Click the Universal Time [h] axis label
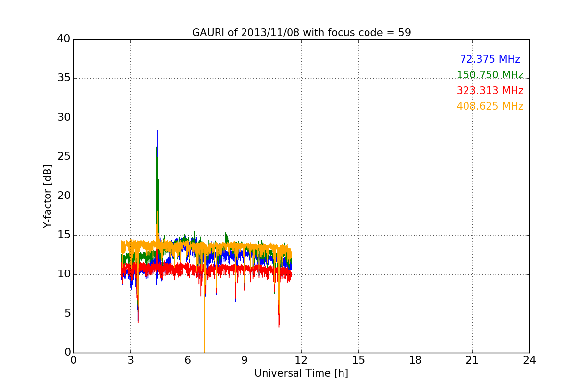 coord(301,373)
